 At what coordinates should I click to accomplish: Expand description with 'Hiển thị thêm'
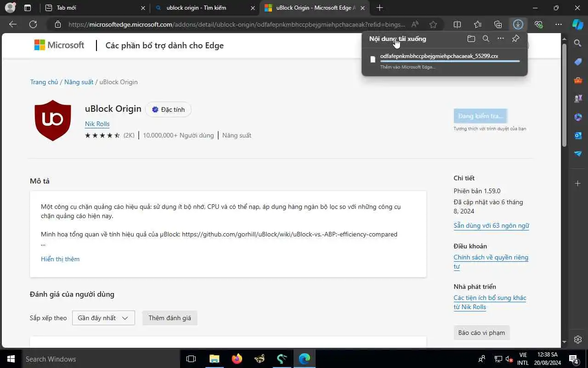[x=60, y=259]
